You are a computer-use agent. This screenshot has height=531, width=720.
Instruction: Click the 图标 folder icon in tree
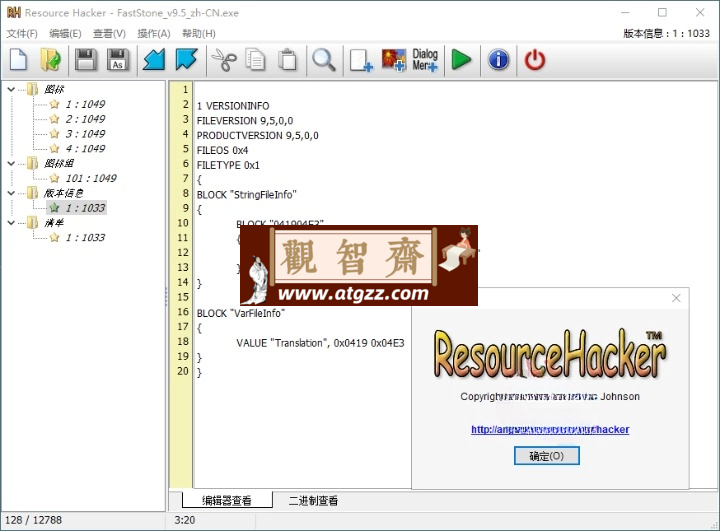click(33, 89)
